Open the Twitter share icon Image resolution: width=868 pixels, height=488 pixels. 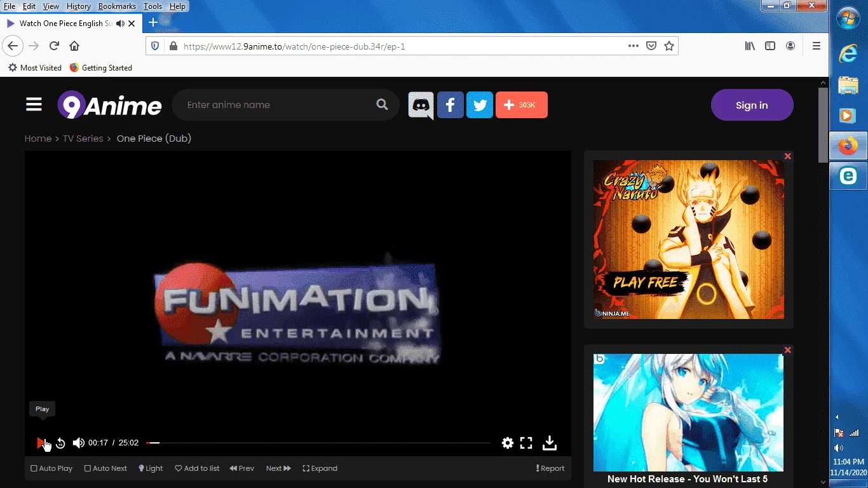(x=480, y=105)
